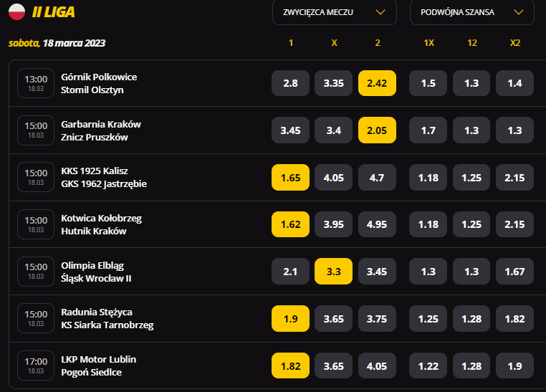Screen dimensions: 546x392
Task: Click the II LIGA league title
Action: (x=53, y=12)
